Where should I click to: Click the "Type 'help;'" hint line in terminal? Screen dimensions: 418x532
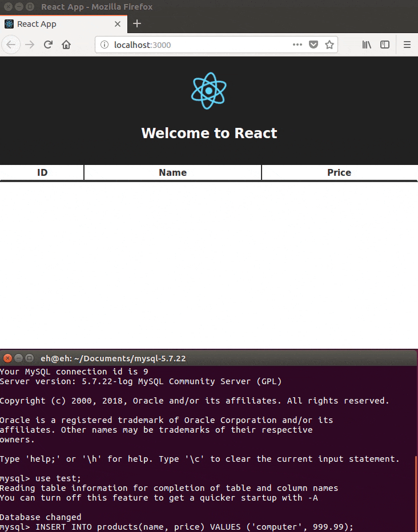tap(200, 459)
